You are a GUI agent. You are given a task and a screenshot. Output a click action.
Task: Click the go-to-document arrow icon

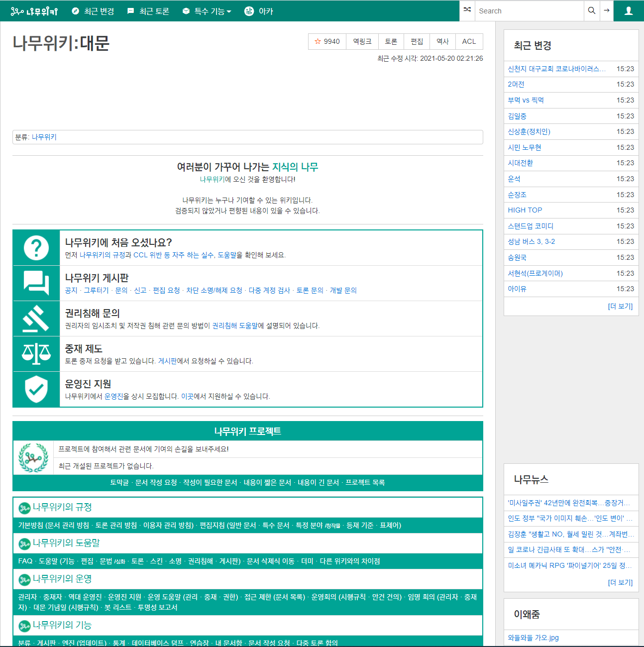click(606, 10)
